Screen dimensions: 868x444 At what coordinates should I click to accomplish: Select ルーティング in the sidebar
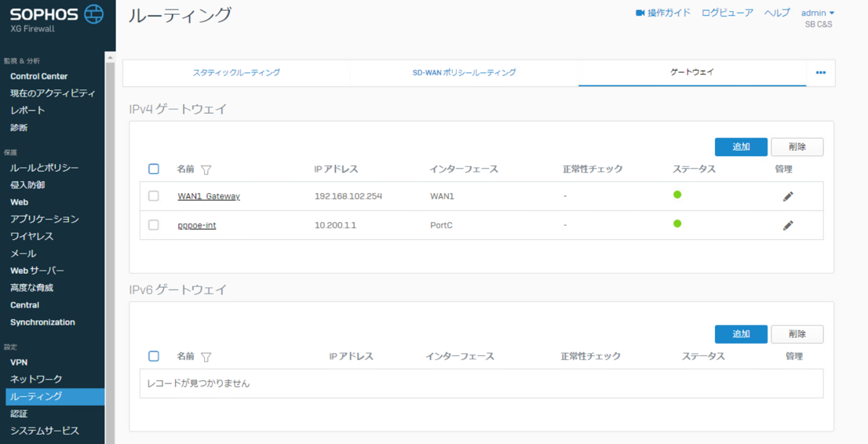point(55,396)
